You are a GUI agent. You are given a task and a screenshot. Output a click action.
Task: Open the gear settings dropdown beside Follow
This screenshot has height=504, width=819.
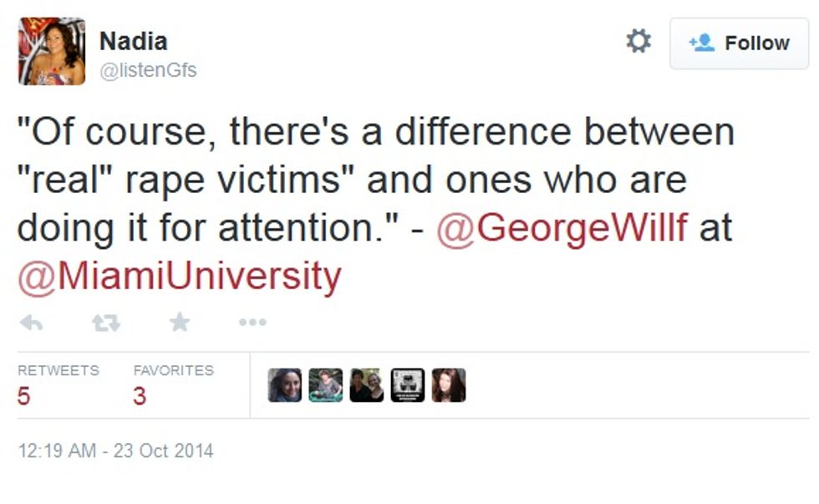638,41
